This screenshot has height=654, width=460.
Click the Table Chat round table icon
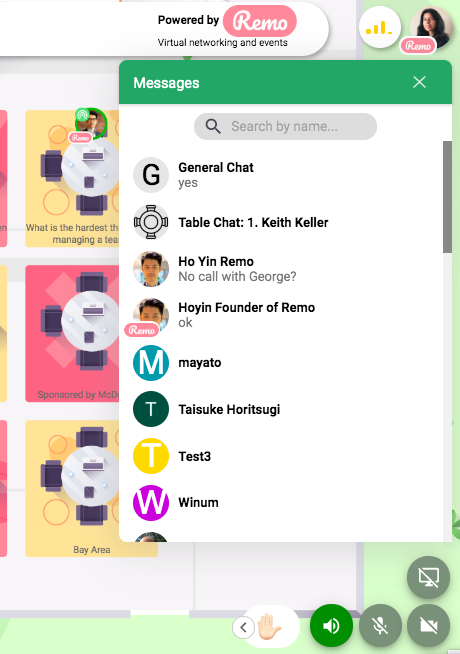click(x=151, y=222)
